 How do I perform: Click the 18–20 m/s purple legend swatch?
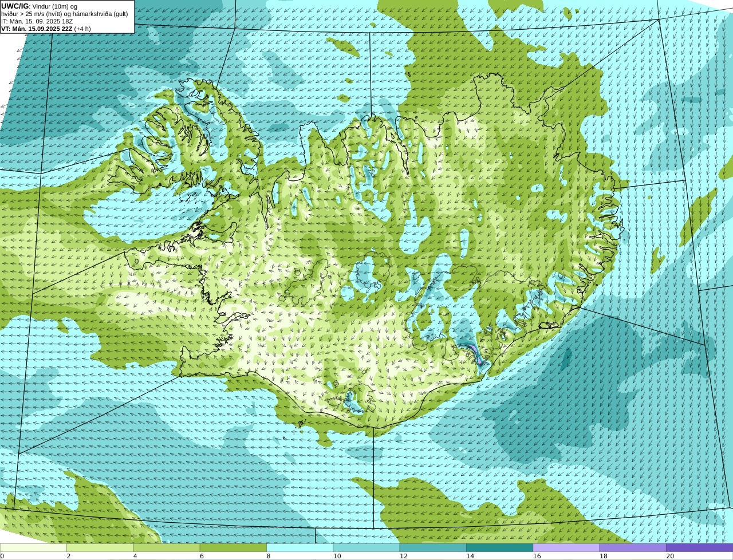[x=633, y=547]
